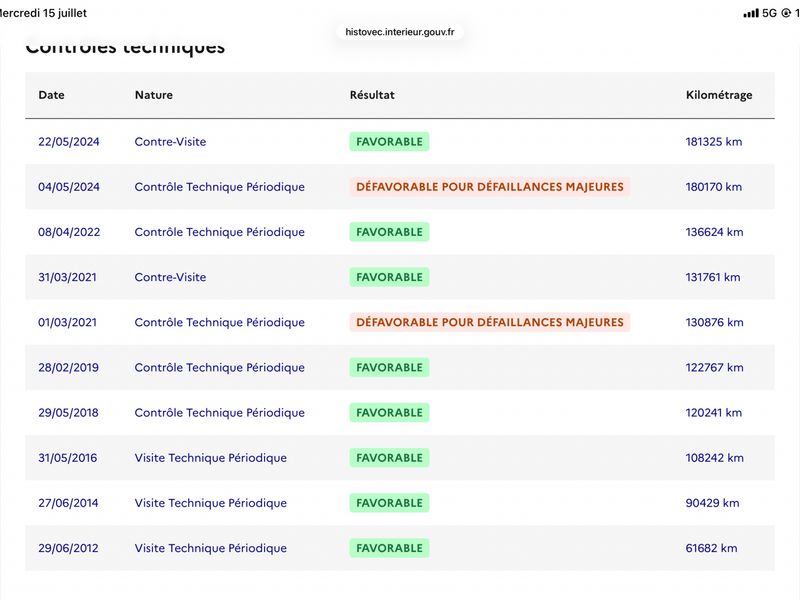Select Contrôle Technique Périodique dated 08/04/2022

(219, 232)
